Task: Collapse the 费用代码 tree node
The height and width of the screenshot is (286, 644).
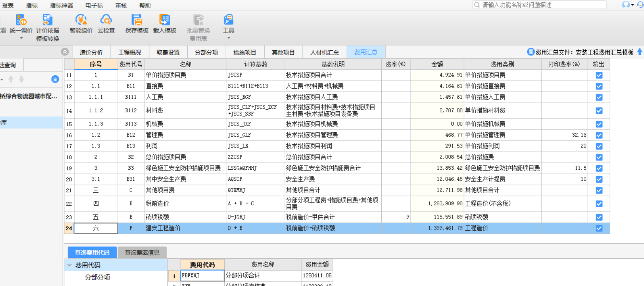Action: 70,265
